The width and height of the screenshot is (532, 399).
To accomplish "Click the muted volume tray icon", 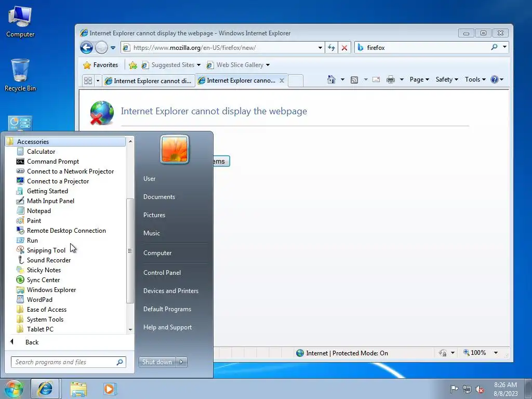I will 480,389.
